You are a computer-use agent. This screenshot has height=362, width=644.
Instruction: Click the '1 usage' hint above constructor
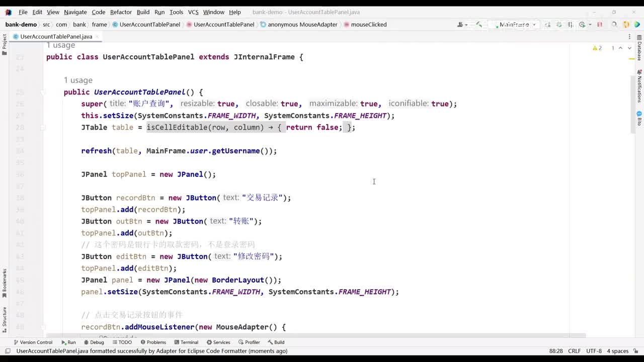[x=78, y=80]
